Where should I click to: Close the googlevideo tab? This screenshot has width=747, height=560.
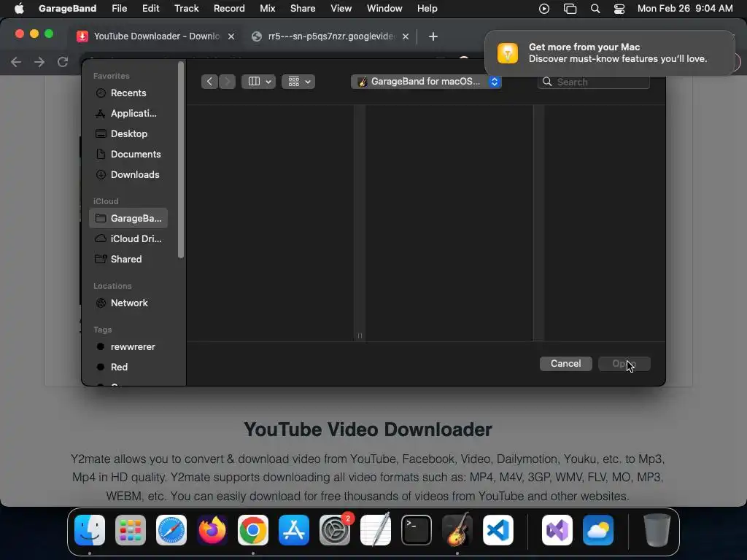tap(406, 36)
